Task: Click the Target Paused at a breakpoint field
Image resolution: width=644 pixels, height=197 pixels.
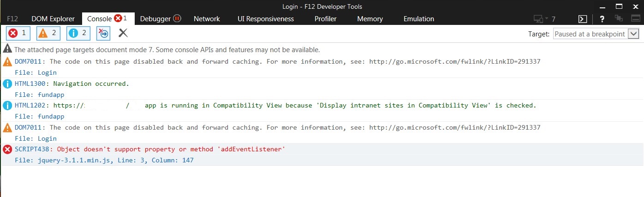Action: 596,34
